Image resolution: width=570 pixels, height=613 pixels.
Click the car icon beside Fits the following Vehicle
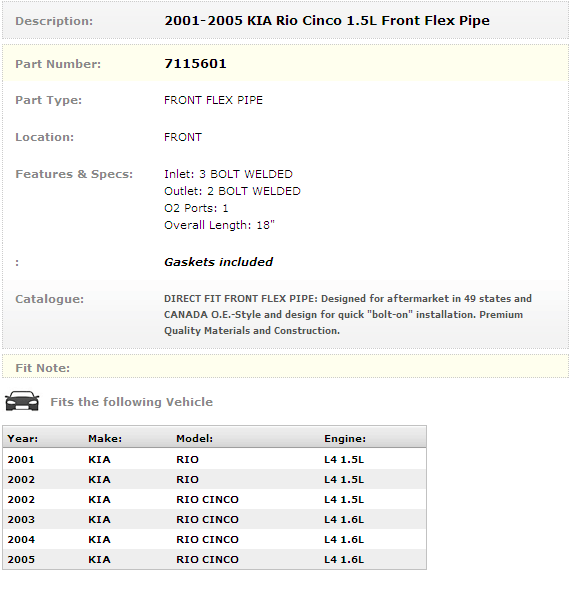tap(22, 401)
